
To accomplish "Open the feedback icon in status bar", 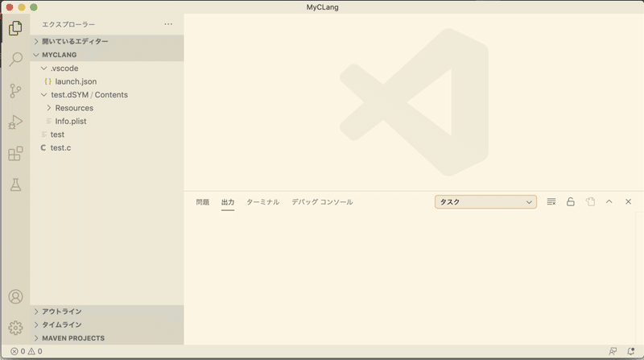I will [613, 351].
